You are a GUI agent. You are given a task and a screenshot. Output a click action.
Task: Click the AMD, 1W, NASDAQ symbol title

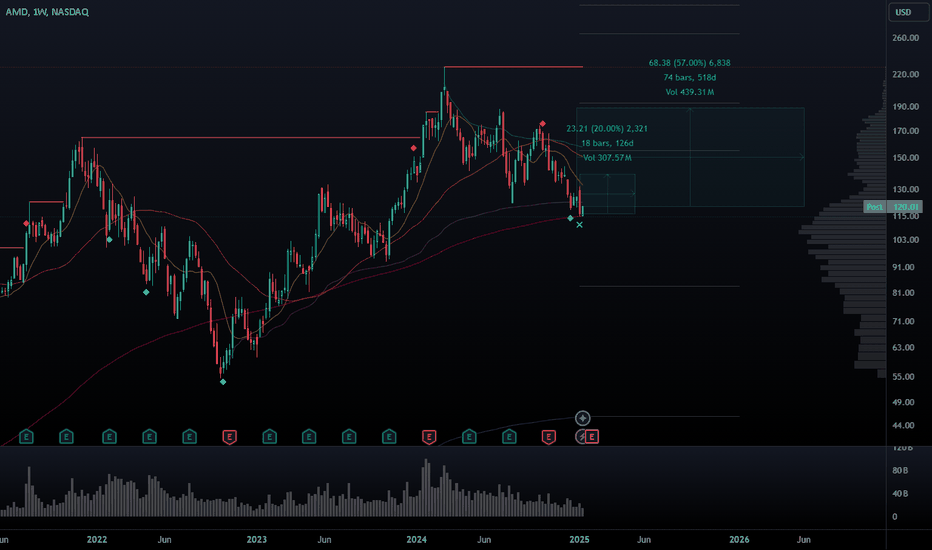point(47,12)
